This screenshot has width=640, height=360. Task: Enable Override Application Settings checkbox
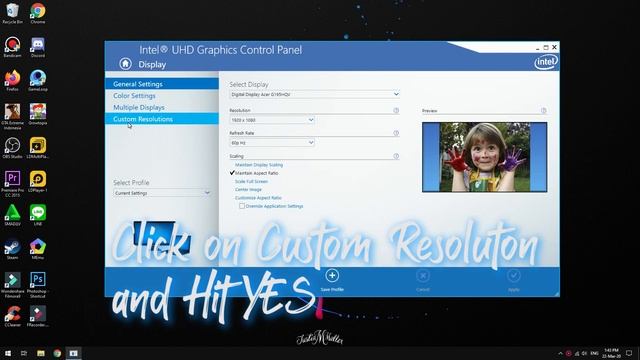(x=242, y=206)
